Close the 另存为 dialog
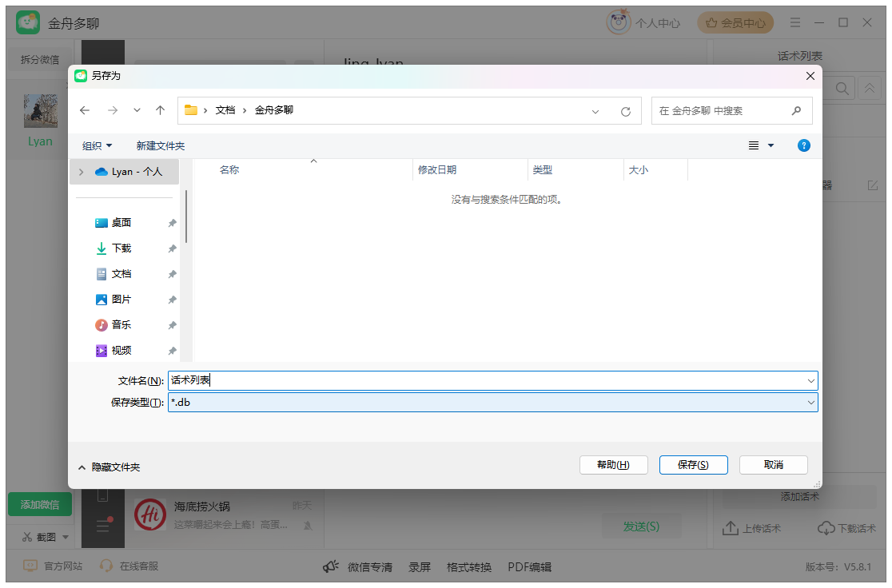Image resolution: width=892 pixels, height=588 pixels. pyautogui.click(x=810, y=76)
